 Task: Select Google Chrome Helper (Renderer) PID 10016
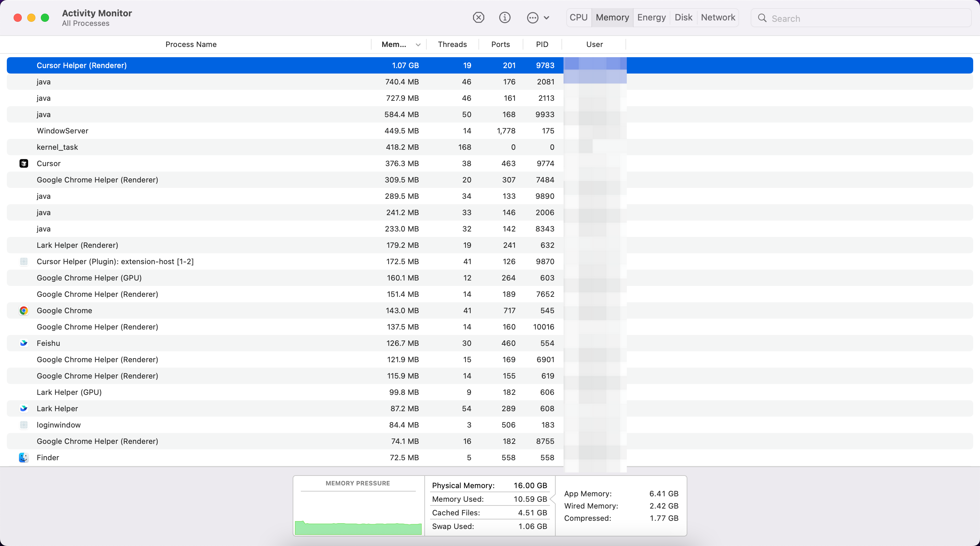[490, 327]
